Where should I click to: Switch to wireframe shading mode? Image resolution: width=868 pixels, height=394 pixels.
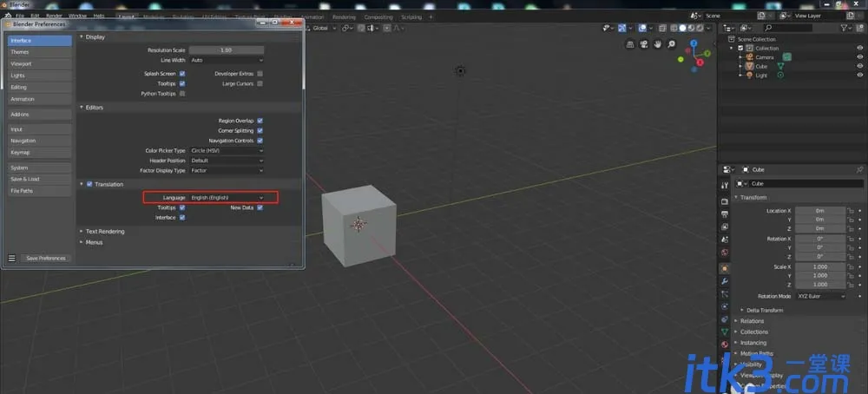click(674, 28)
